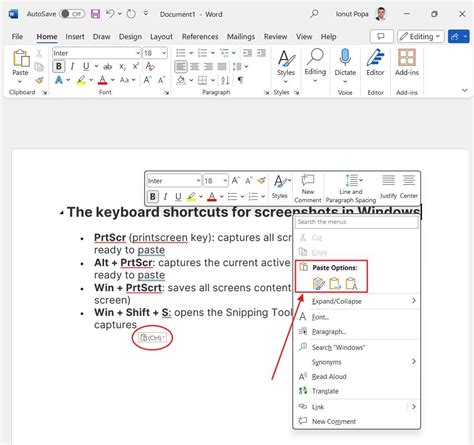Open the Insert tab
Viewport: 474px width, 445px height.
(x=75, y=37)
